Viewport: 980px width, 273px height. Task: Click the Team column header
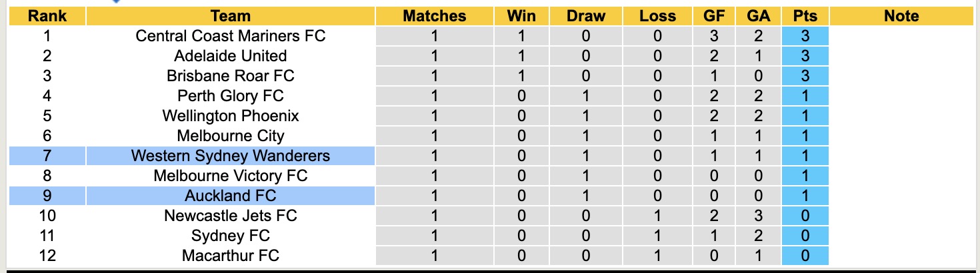tap(230, 16)
